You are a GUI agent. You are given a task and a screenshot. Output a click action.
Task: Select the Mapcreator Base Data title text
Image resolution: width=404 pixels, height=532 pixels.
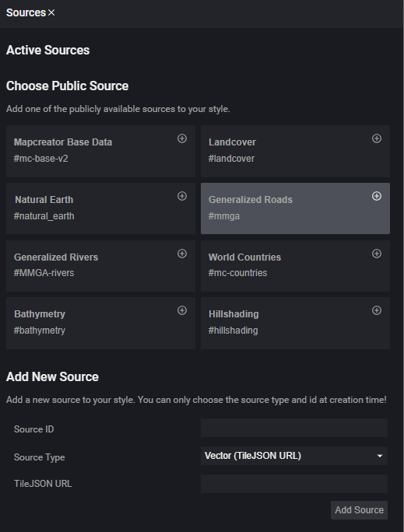63,142
